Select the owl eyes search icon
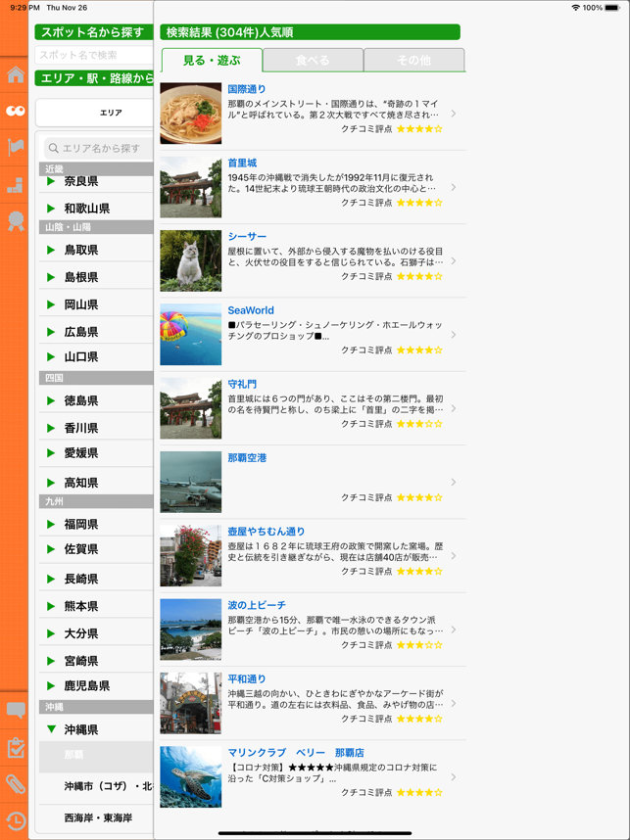 16,111
